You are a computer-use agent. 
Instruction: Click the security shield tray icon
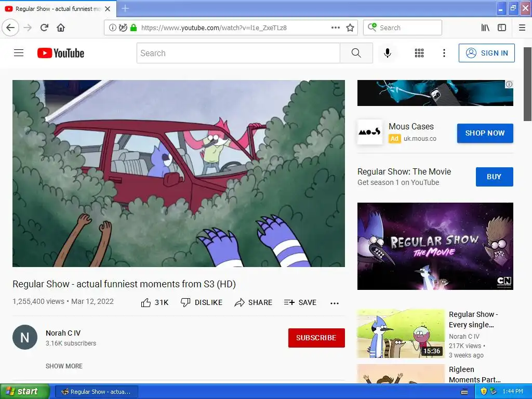[x=484, y=391]
